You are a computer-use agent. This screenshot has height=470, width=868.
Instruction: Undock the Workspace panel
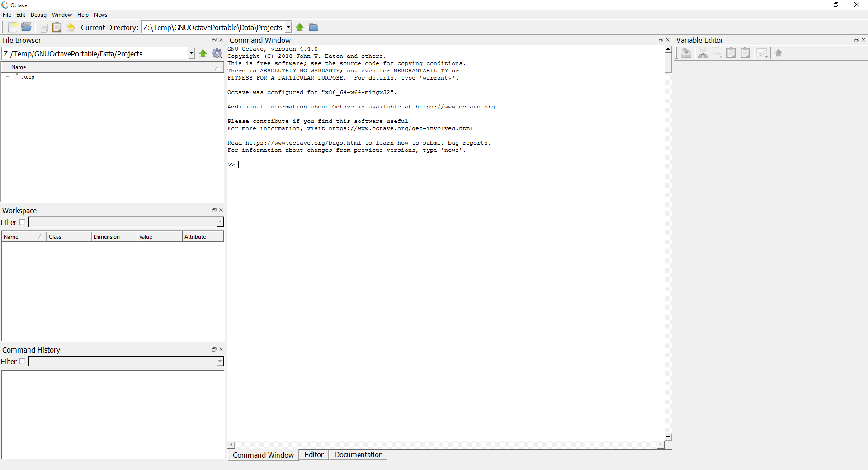[213, 210]
